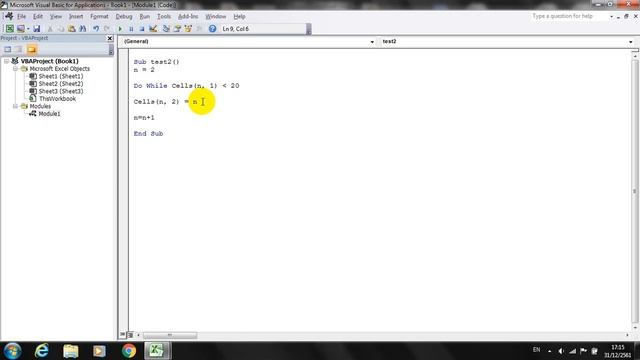This screenshot has width=640, height=360.
Task: Click the Microsoft Excel Objects folder label
Action: click(60, 69)
